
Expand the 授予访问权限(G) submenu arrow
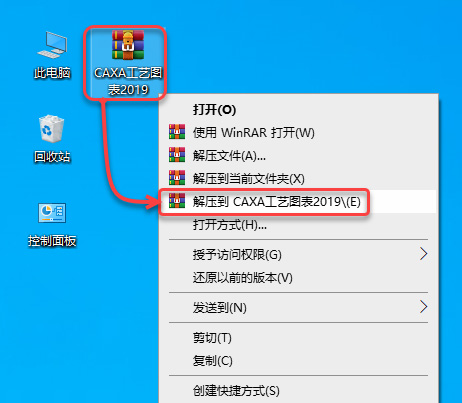(x=423, y=254)
